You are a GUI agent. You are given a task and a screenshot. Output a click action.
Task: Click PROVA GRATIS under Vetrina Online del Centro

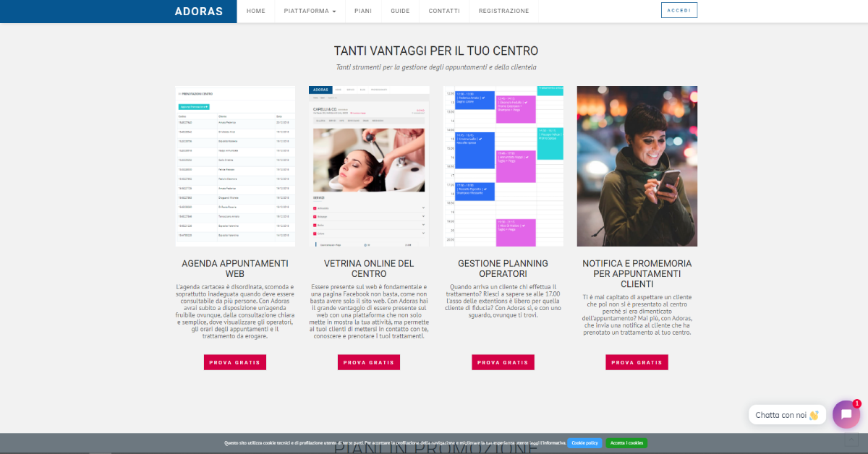pos(369,362)
